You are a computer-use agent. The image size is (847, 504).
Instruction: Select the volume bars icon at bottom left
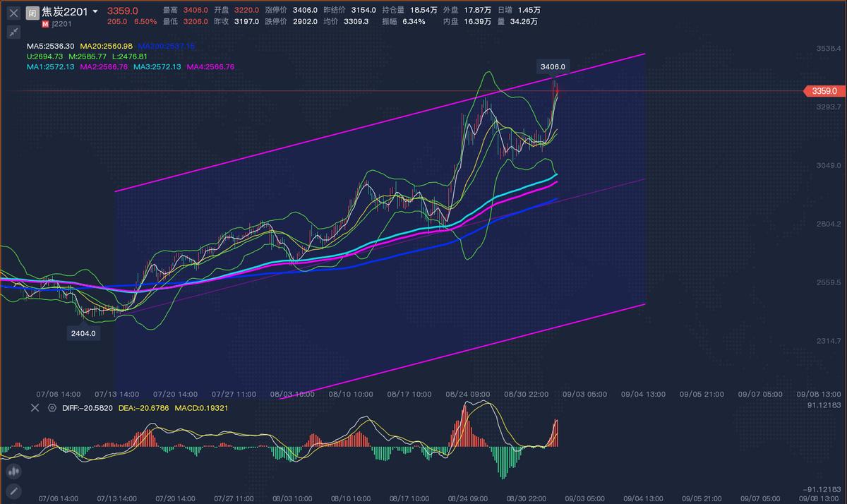click(14, 471)
